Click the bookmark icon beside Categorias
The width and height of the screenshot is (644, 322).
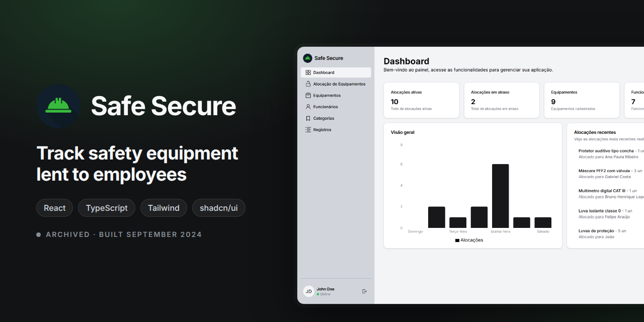[x=308, y=118]
